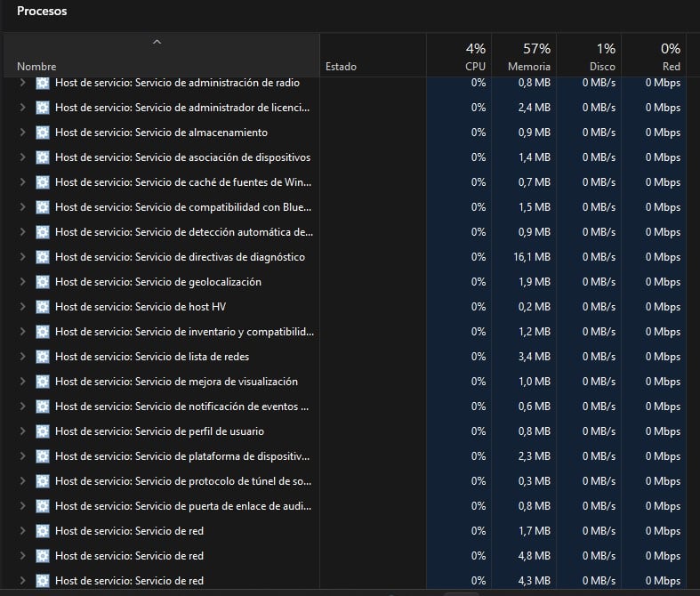Click the 0,3 MB memory value

coord(535,481)
